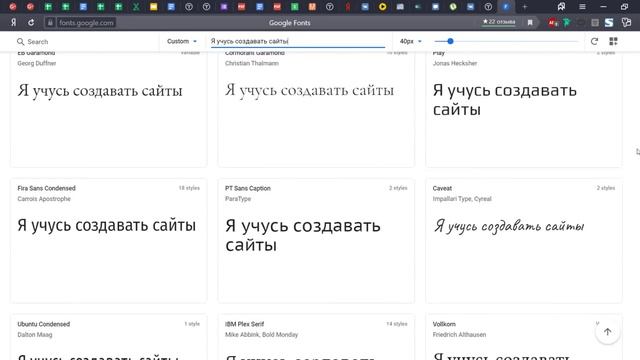Viewport: 640px width, 360px height.
Task: Click the preview text input field
Action: pos(298,41)
